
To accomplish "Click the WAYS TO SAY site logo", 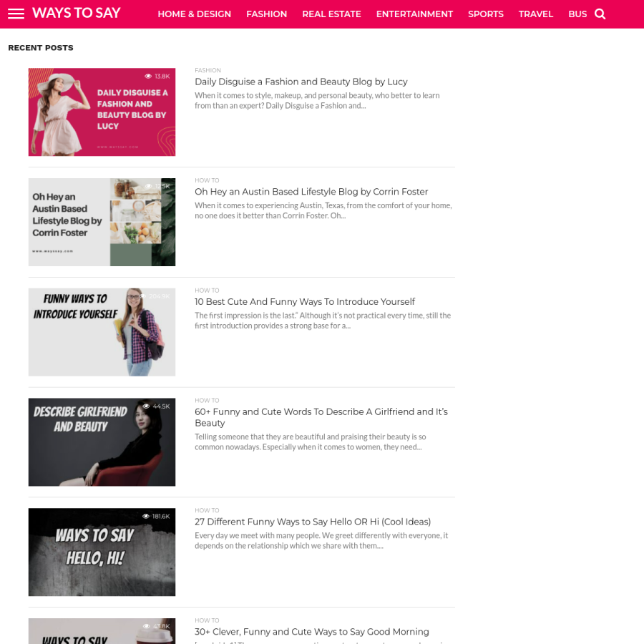I will coord(77,13).
